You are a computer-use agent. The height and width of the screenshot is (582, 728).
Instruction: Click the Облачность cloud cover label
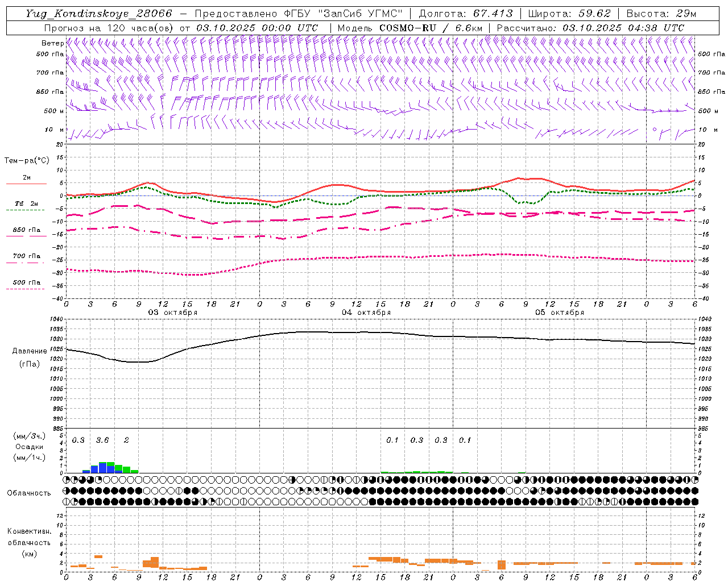tap(29, 493)
